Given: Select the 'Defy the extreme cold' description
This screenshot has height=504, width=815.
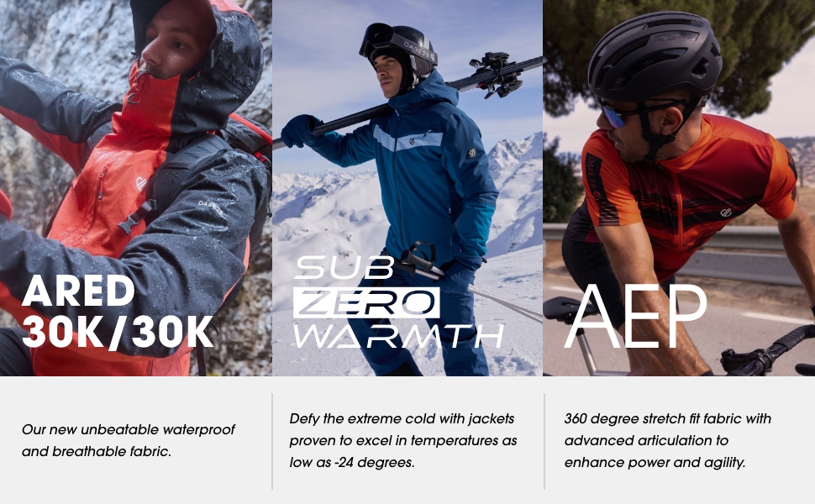Looking at the screenshot, I should pos(402,440).
